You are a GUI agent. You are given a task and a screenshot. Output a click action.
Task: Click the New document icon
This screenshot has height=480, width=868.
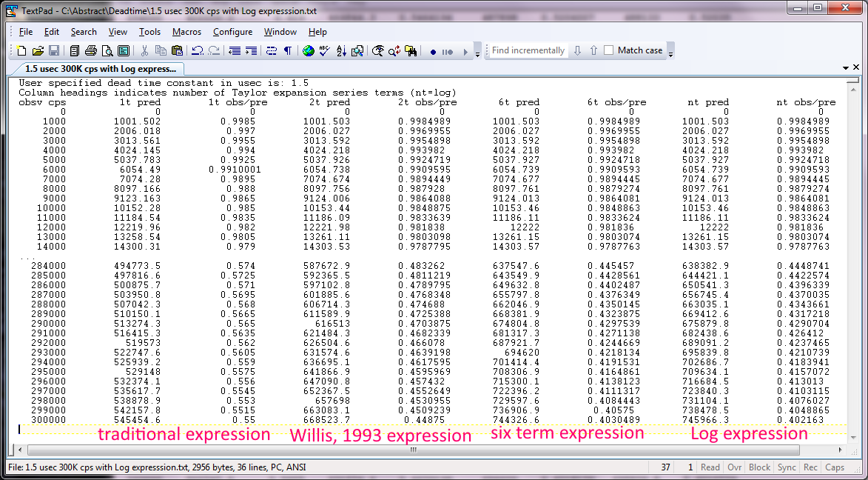pyautogui.click(x=21, y=51)
